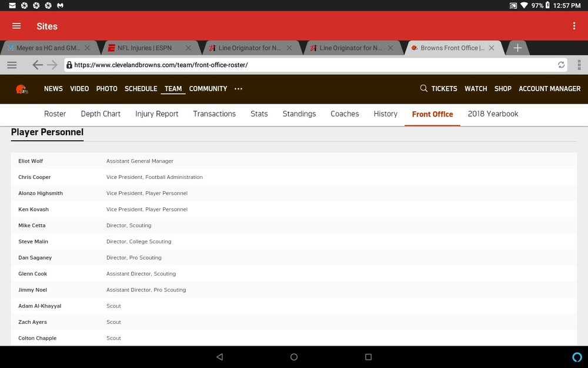This screenshot has height=368, width=588.
Task: Open the Coaches sub-tab
Action: pyautogui.click(x=345, y=114)
